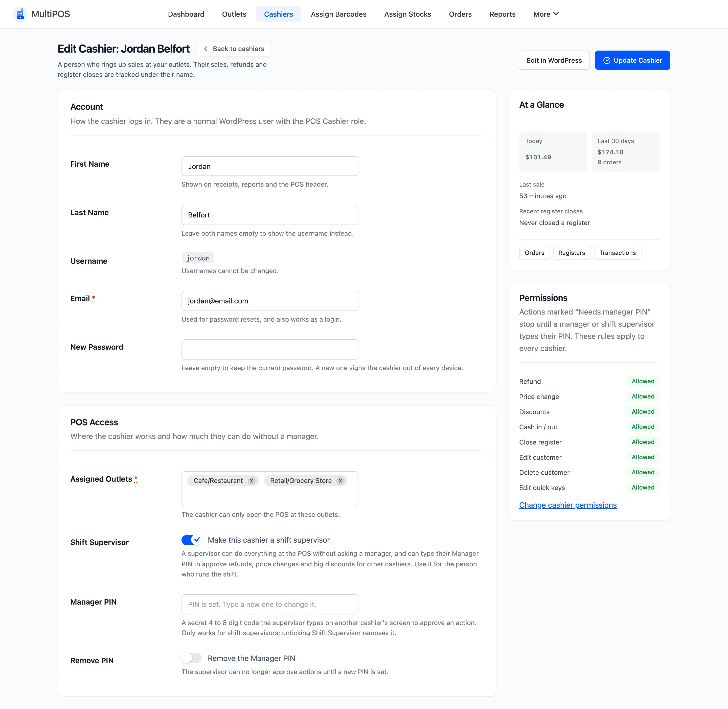
Task: Click inside the Assigned Outlets box
Action: coord(270,489)
